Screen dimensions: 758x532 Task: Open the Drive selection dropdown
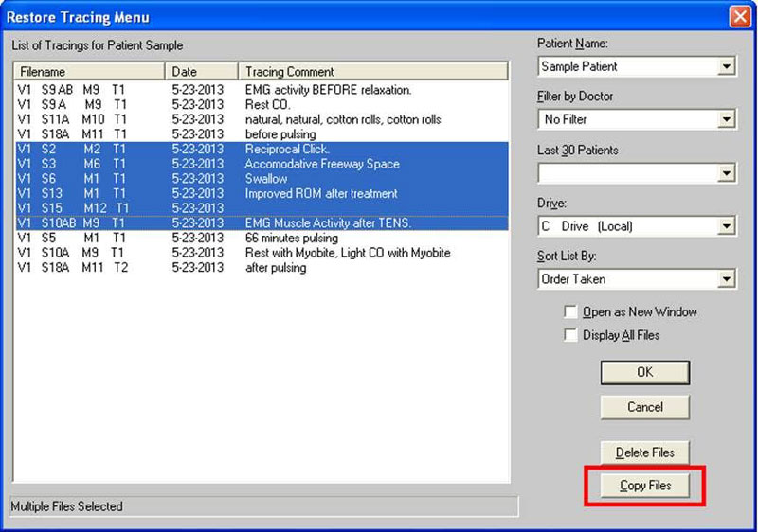click(x=726, y=226)
